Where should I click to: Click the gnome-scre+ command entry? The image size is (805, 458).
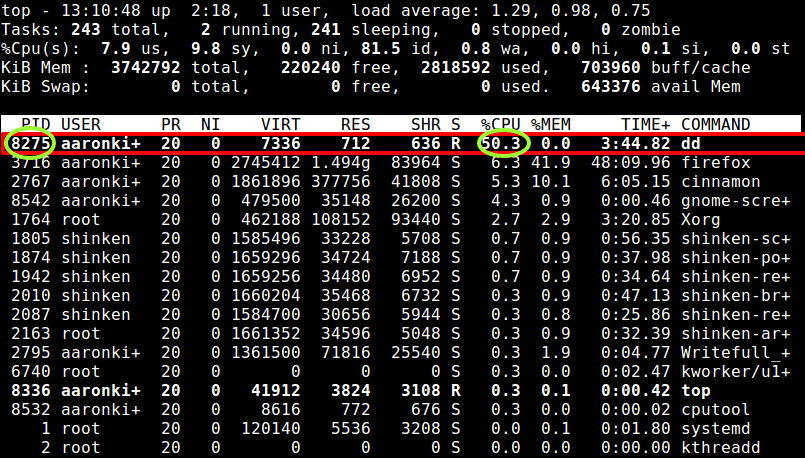tap(735, 201)
